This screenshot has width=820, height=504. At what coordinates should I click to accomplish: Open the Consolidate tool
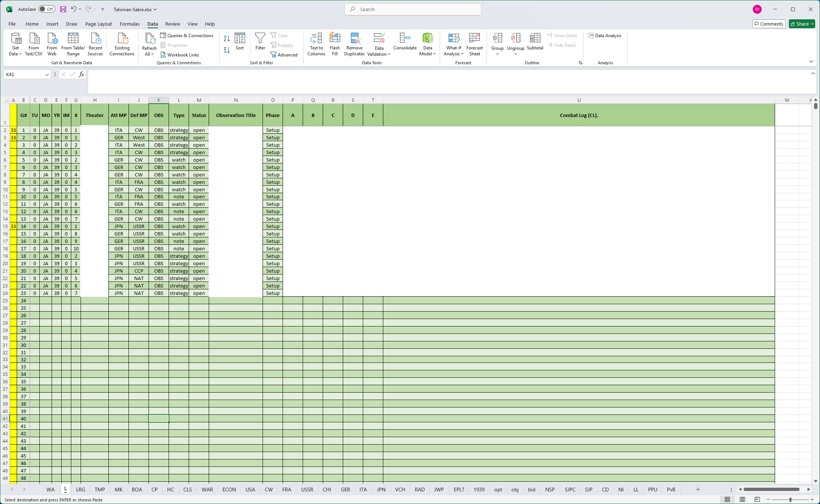405,38
